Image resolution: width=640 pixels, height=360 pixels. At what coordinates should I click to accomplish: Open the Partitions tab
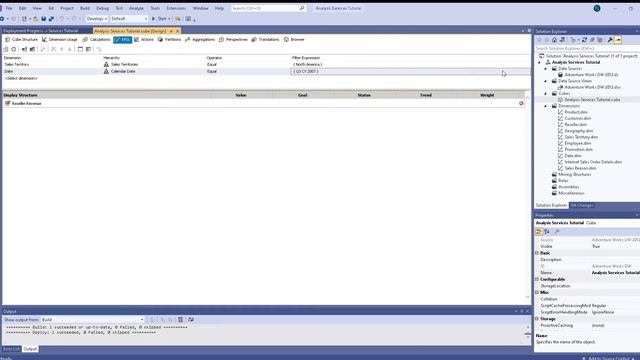[169, 40]
